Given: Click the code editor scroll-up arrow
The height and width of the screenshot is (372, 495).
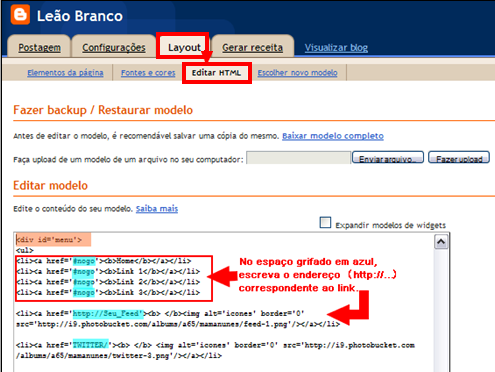Looking at the screenshot, I should (x=441, y=242).
